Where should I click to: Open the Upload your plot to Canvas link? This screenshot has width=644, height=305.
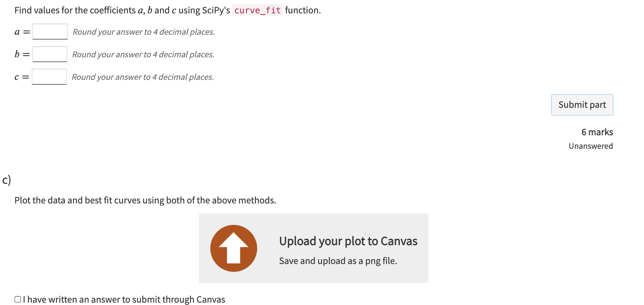[x=348, y=241]
